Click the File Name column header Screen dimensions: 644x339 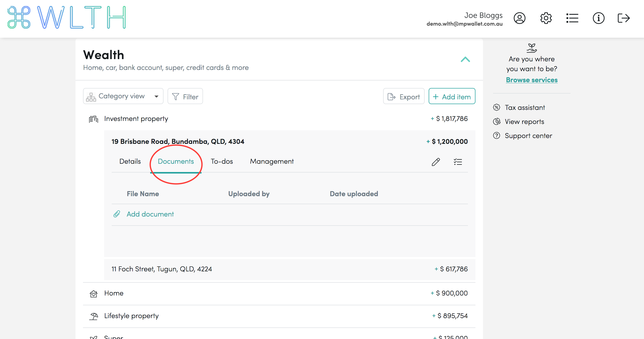click(143, 194)
